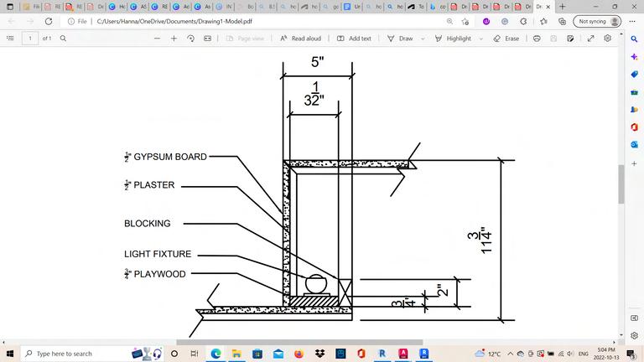644x362 pixels.
Task: Click the Type here to search box
Action: 92,354
